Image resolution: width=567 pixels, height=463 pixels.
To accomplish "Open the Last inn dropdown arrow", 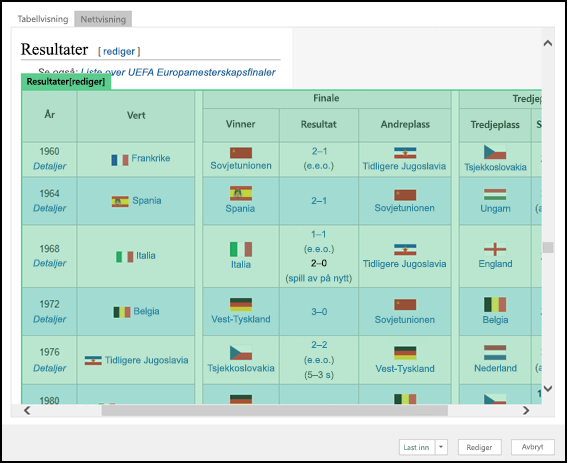I will 441,447.
